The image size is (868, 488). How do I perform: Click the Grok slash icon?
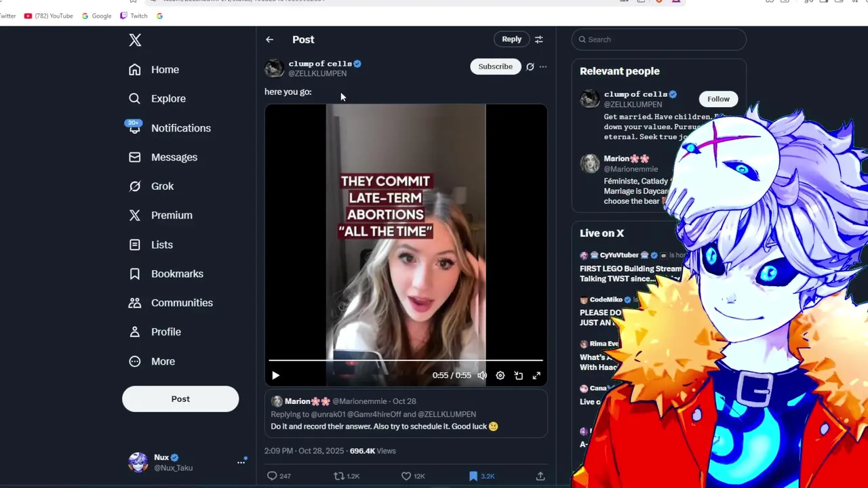tap(135, 186)
